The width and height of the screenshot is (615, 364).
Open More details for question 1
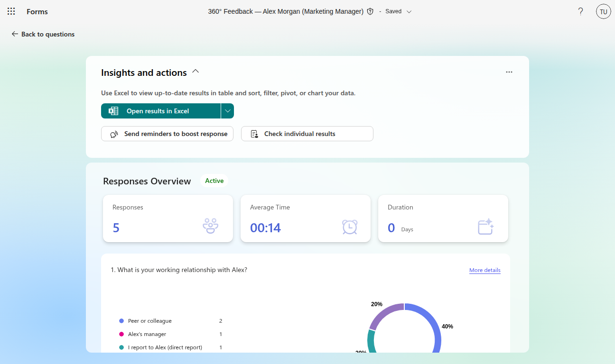(x=485, y=270)
